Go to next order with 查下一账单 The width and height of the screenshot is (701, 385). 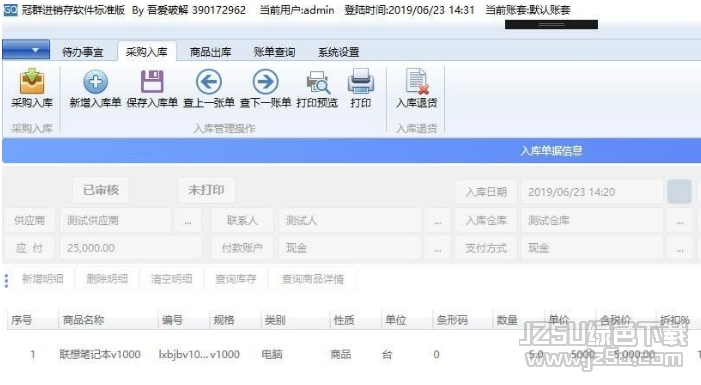[266, 88]
